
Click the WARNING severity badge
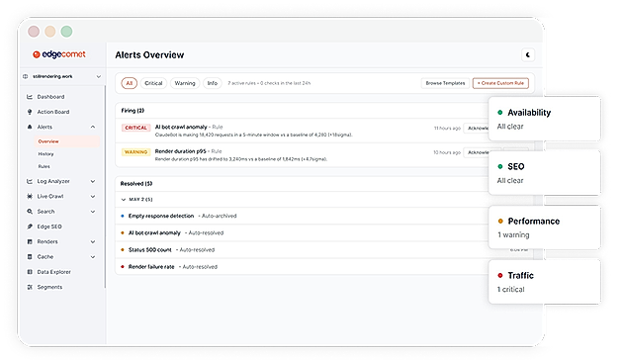click(135, 152)
